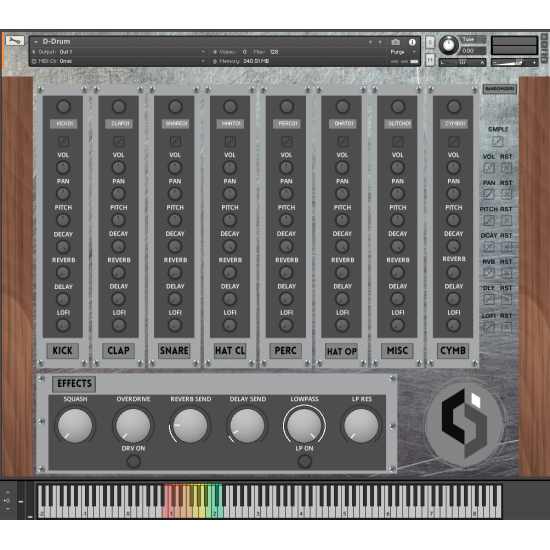This screenshot has width=550, height=550.
Task: Go to the next instrument preset arrow
Action: pyautogui.click(x=380, y=42)
